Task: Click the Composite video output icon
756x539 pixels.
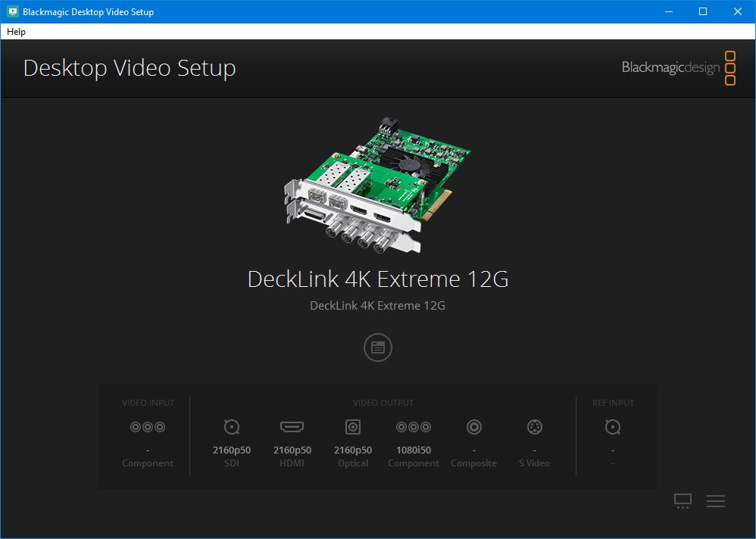Action: tap(474, 427)
